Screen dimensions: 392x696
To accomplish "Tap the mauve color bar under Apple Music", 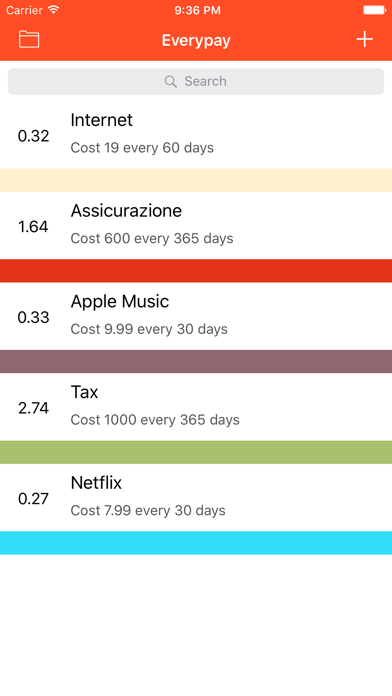I will (x=196, y=361).
